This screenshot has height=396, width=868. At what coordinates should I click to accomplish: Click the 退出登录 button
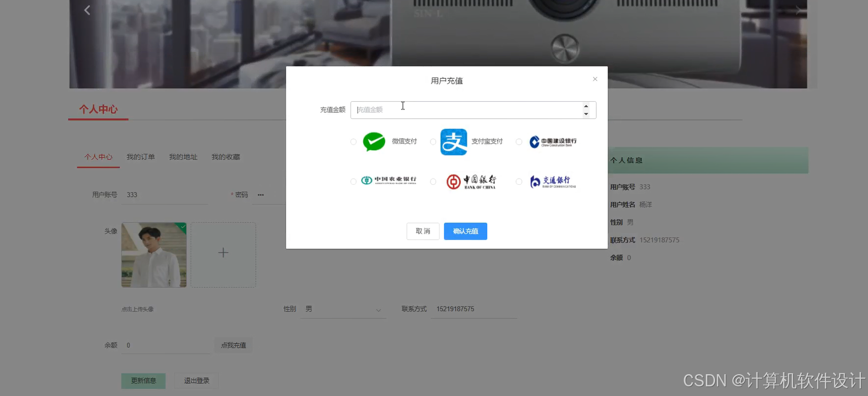pyautogui.click(x=196, y=381)
